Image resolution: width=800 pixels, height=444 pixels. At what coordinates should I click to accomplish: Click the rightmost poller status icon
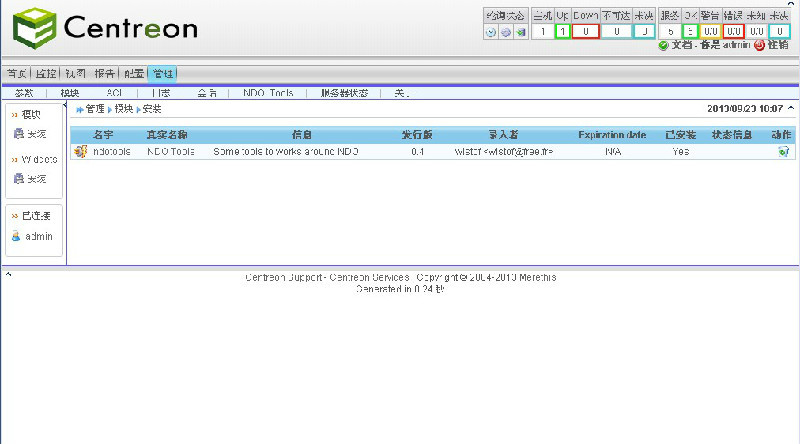pos(521,32)
